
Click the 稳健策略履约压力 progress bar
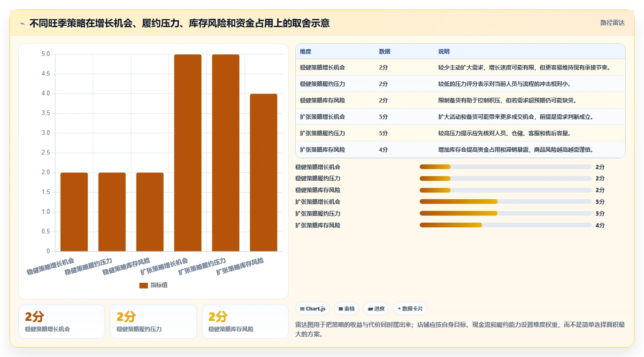[x=506, y=178]
